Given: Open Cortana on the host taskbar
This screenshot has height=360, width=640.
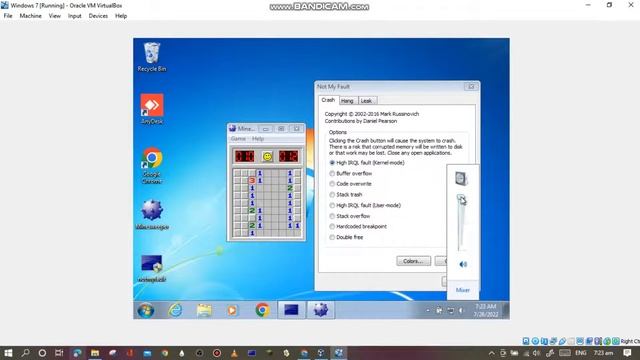Looking at the screenshot, I should point(42,353).
